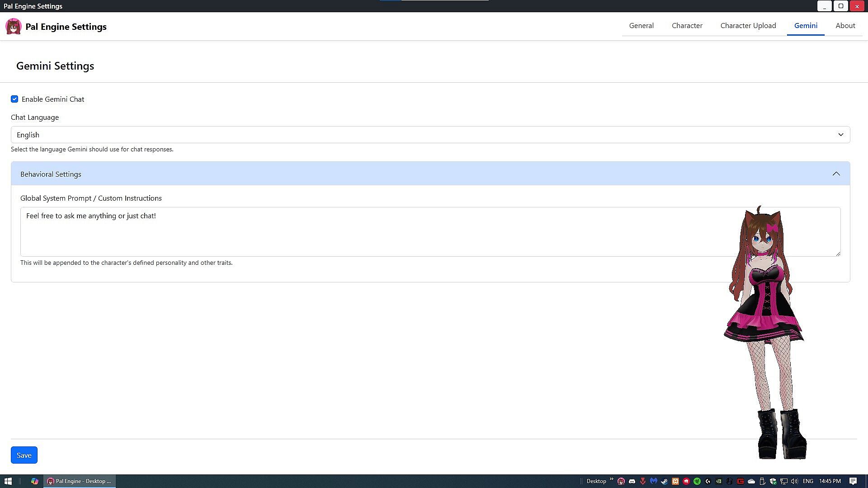Image resolution: width=868 pixels, height=488 pixels.
Task: Open the Chat Language dropdown
Action: [x=430, y=135]
